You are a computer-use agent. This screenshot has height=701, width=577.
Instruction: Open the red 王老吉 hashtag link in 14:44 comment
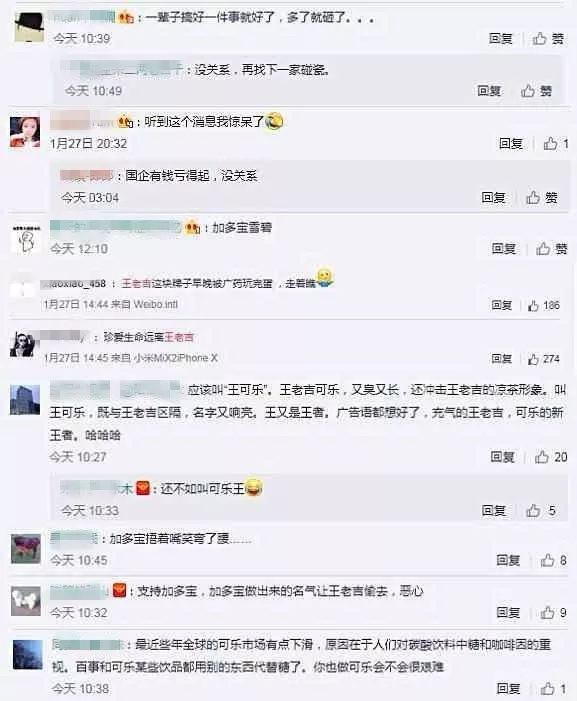[x=136, y=284]
